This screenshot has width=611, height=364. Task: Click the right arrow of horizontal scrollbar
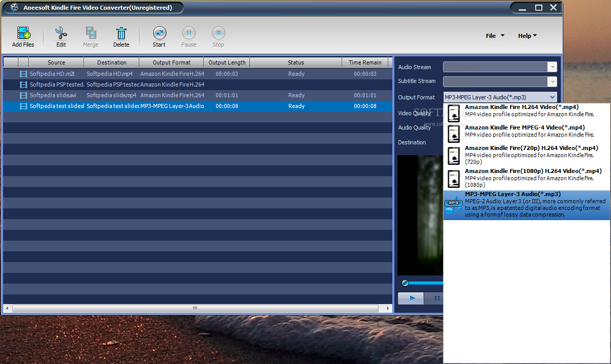point(388,308)
